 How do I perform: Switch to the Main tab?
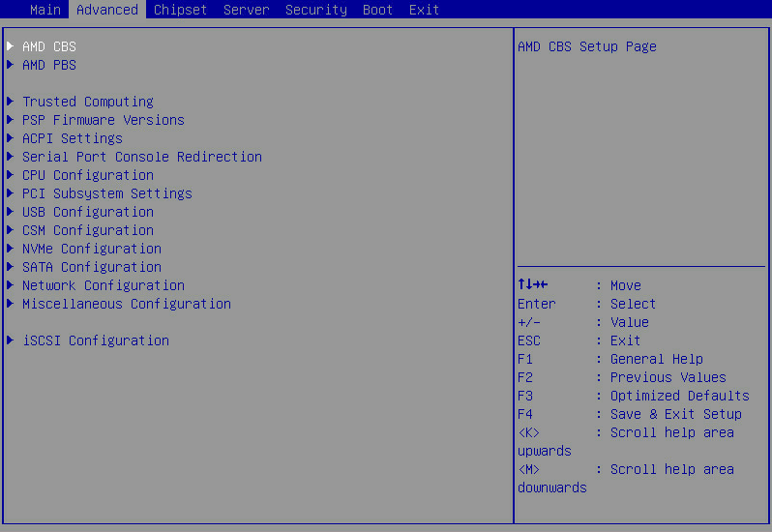tap(45, 10)
